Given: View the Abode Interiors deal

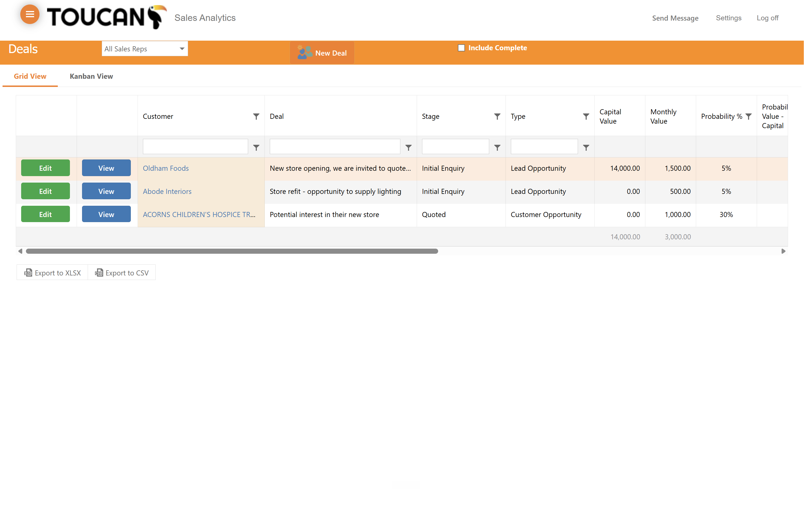Looking at the screenshot, I should pos(106,191).
